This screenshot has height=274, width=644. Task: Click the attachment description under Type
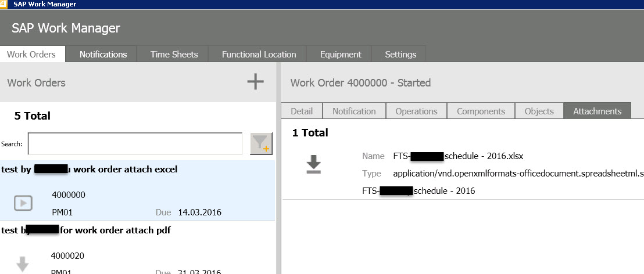pos(418,191)
